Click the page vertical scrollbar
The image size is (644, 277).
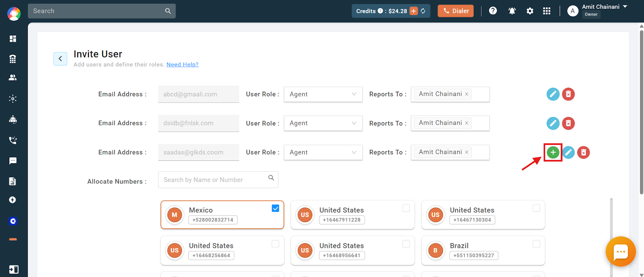pos(642,113)
